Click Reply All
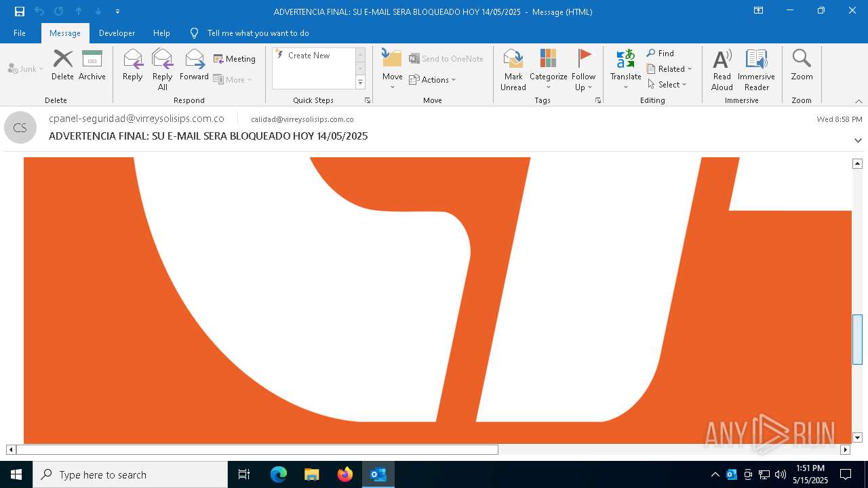 [x=163, y=69]
